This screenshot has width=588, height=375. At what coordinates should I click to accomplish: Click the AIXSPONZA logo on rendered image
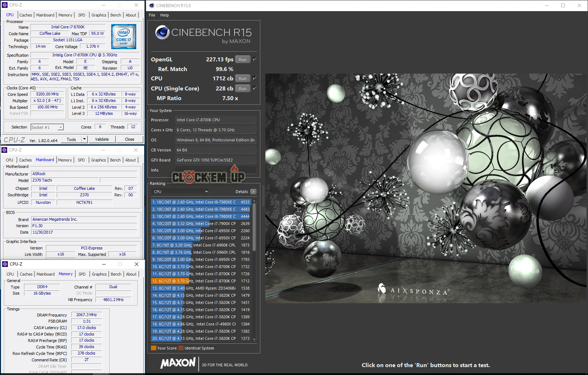click(x=413, y=290)
